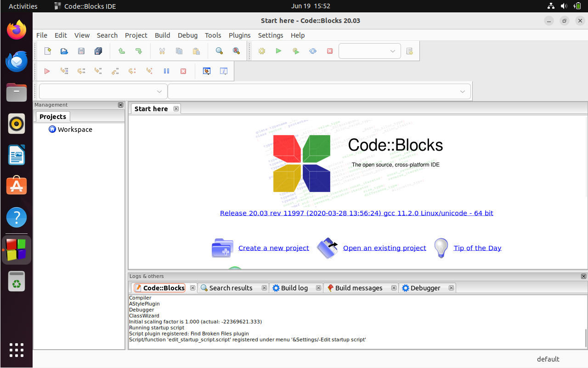
Task: Click the Debug/Continue red arrow icon
Action: (x=47, y=71)
